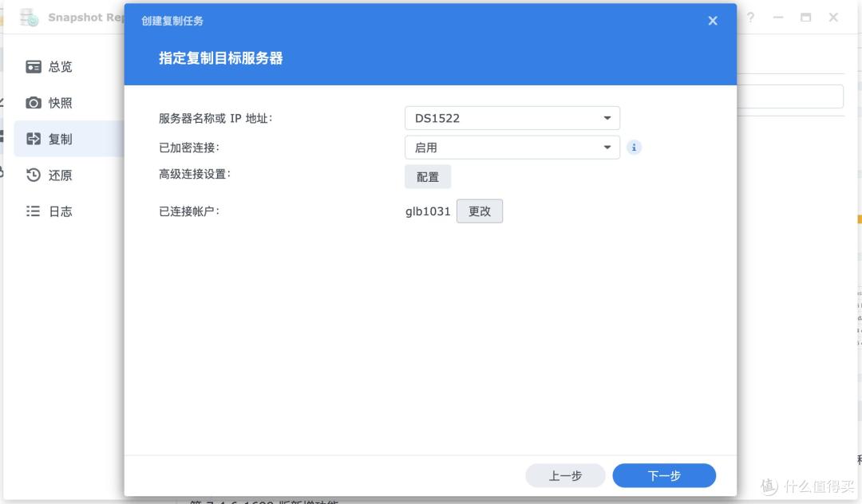Viewport: 862px width, 504px height.
Task: Select the 快照 camera icon in sidebar
Action: coord(33,103)
